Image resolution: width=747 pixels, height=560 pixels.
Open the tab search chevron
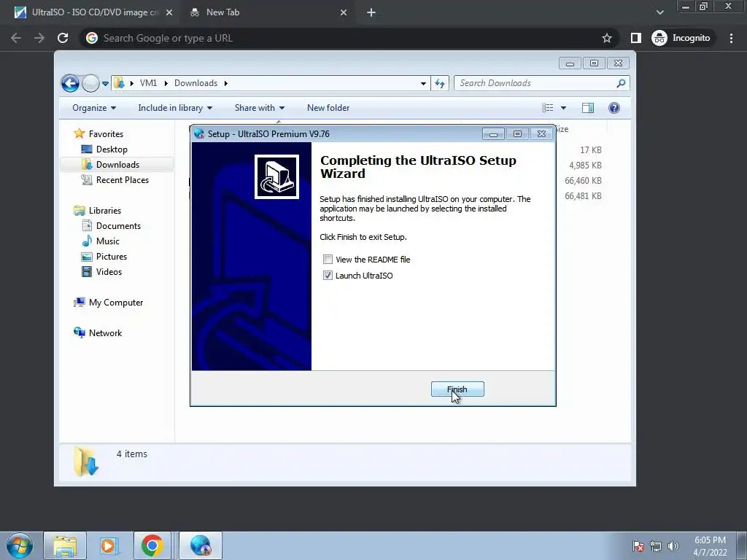coord(659,12)
